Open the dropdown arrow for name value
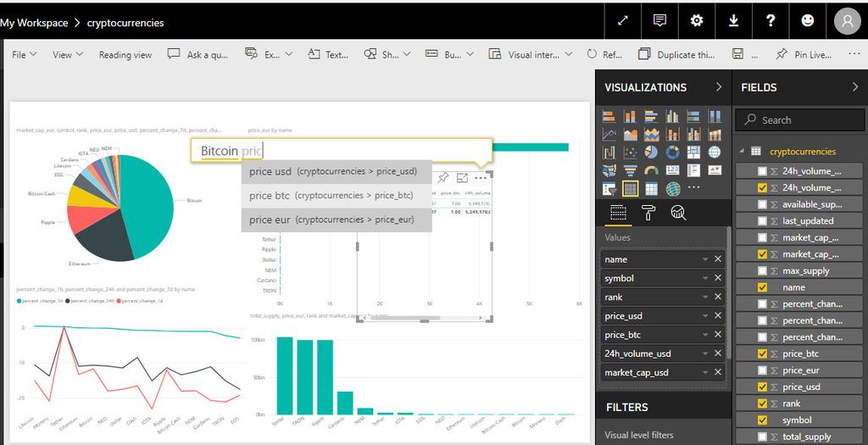This screenshot has width=868, height=445. 705,259
